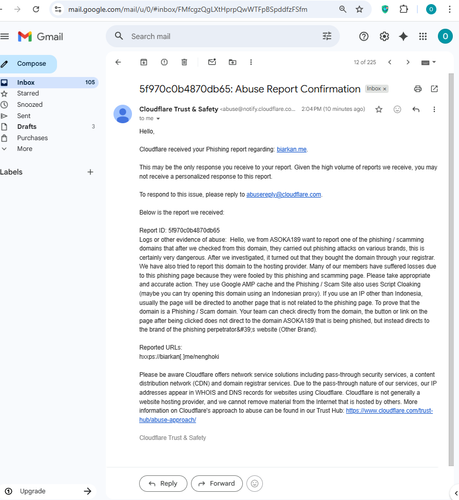Screen dimensions: 459x500
Task: Click the browser address bar URL
Action: click(x=188, y=9)
